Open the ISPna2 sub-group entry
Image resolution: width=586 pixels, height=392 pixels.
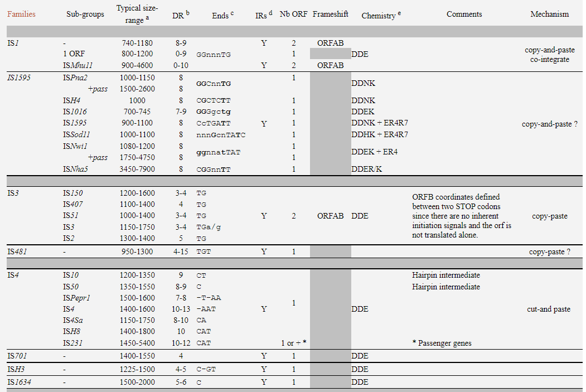point(77,78)
